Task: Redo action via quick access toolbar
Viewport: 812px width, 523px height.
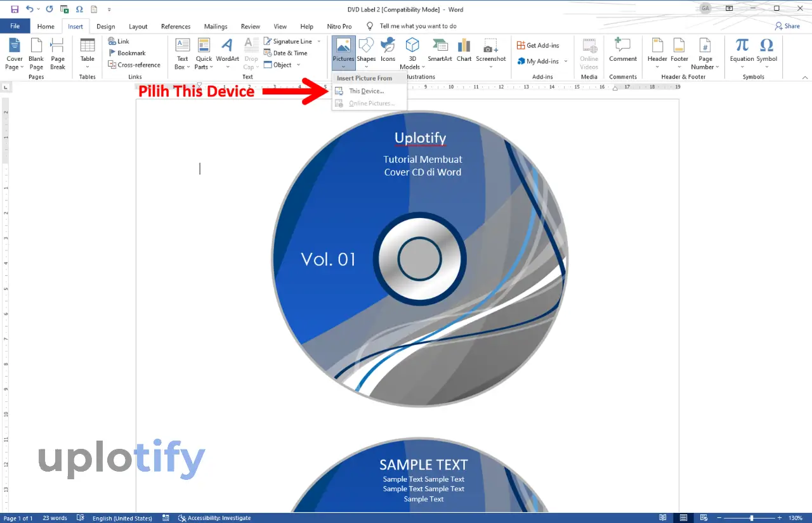Action: pos(49,9)
